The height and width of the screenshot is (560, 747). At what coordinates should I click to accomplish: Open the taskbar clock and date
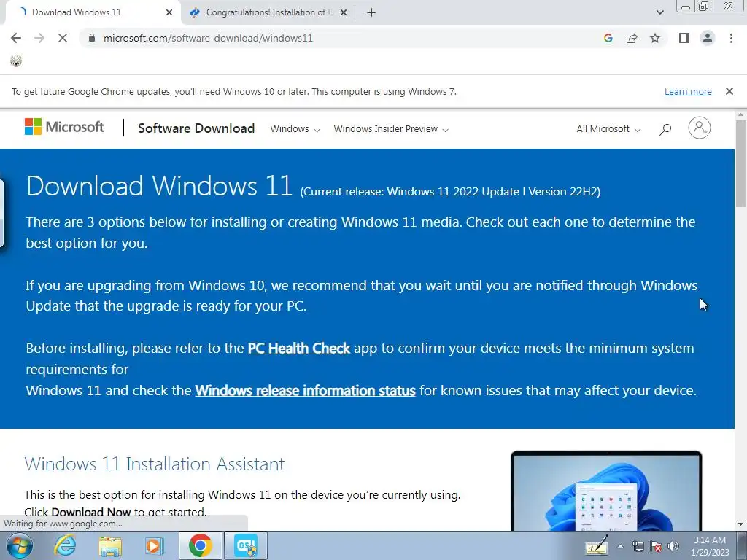711,545
